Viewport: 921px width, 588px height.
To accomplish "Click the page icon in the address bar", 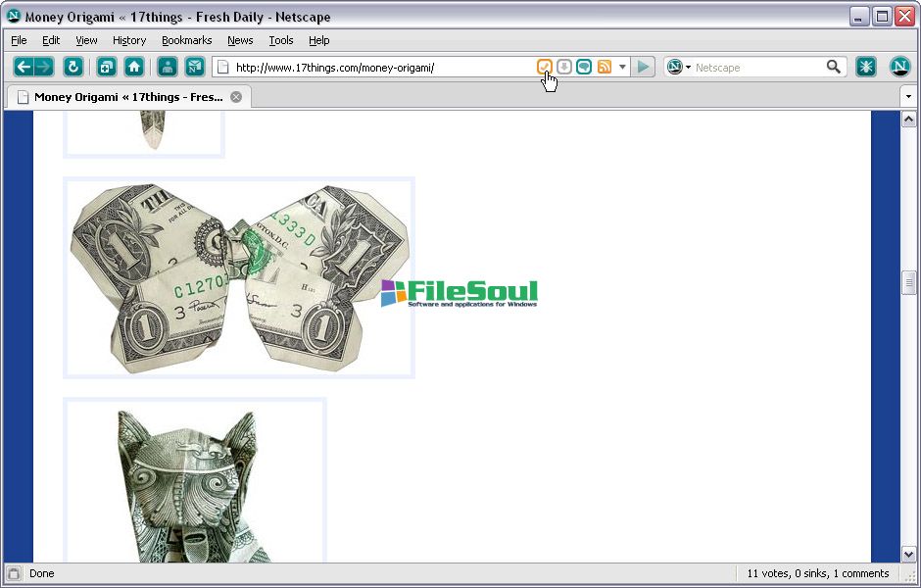I will 222,67.
